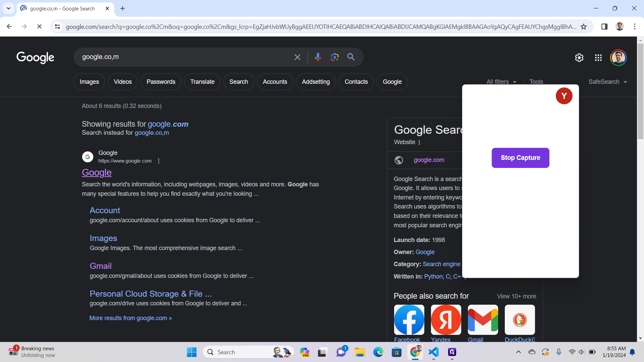
Task: Clear the search box with X icon
Action: [x=297, y=57]
